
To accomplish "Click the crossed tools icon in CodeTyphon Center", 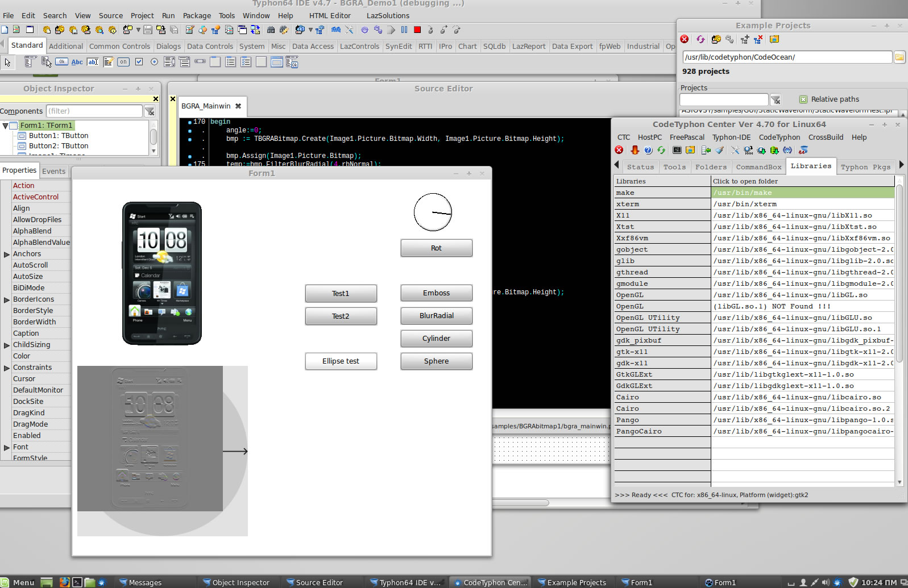I will 735,150.
